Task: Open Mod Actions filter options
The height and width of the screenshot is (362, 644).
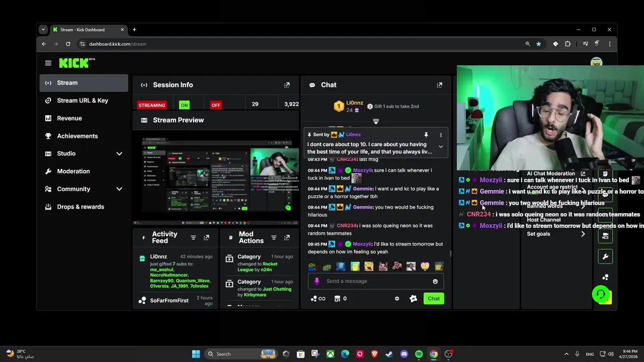Action: (274, 237)
